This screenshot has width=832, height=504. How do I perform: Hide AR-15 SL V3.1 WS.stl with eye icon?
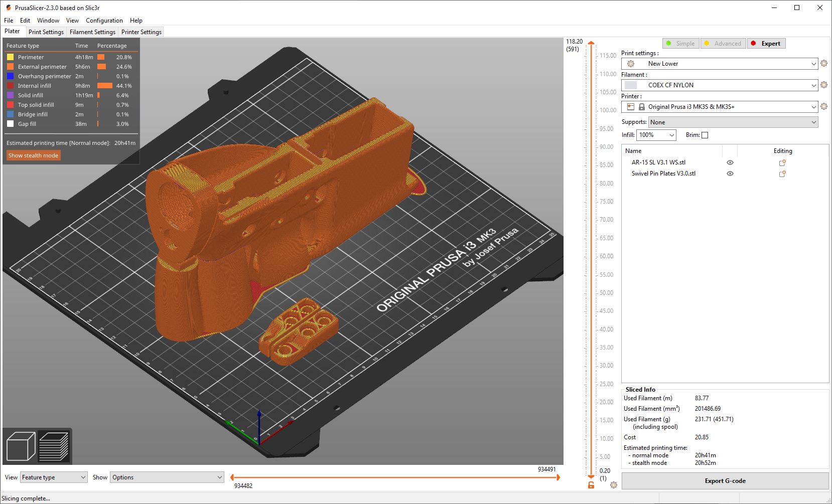730,162
